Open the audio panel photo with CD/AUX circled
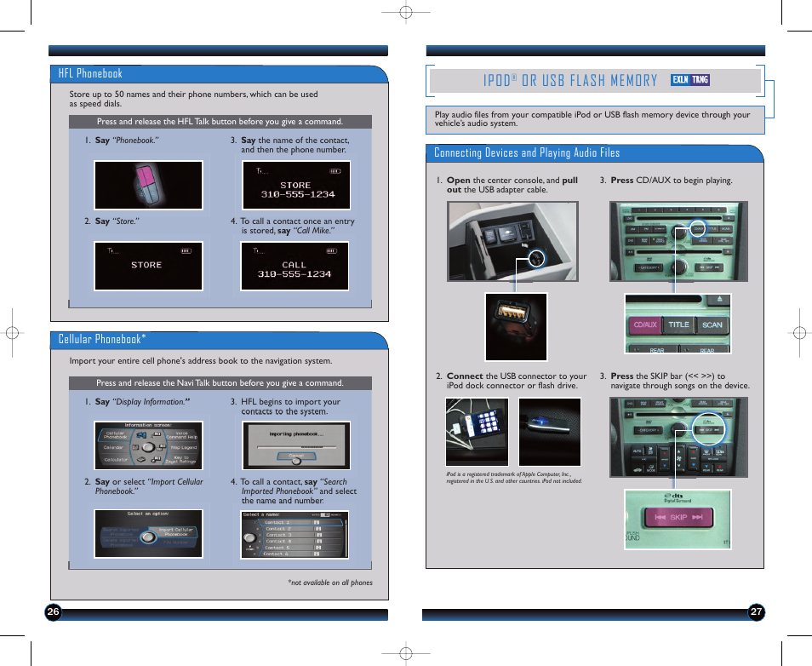Image resolution: width=812 pixels, height=666 pixels. pyautogui.click(x=678, y=242)
